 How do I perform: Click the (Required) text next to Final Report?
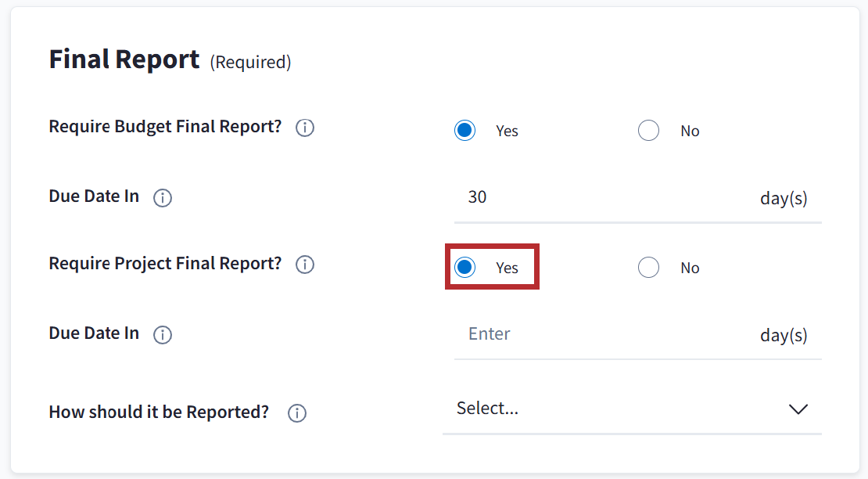tap(250, 63)
